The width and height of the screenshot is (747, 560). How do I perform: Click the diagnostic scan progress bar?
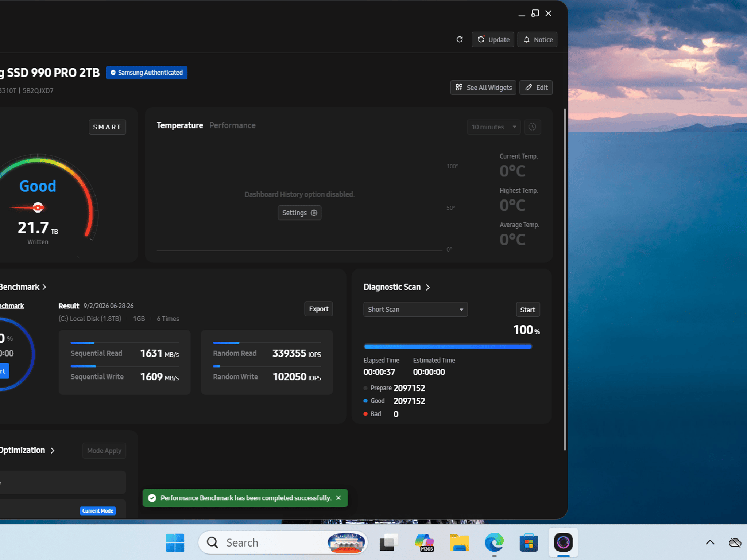click(448, 346)
